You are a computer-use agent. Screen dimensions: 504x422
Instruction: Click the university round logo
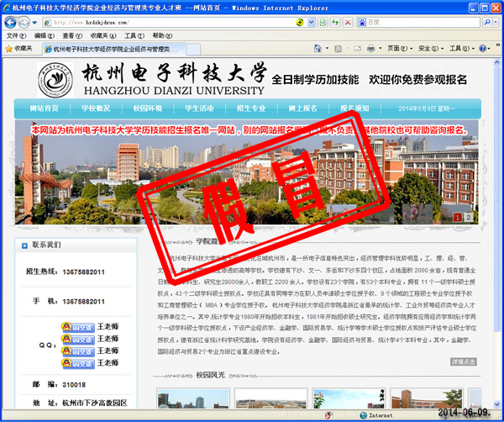pyautogui.click(x=55, y=80)
